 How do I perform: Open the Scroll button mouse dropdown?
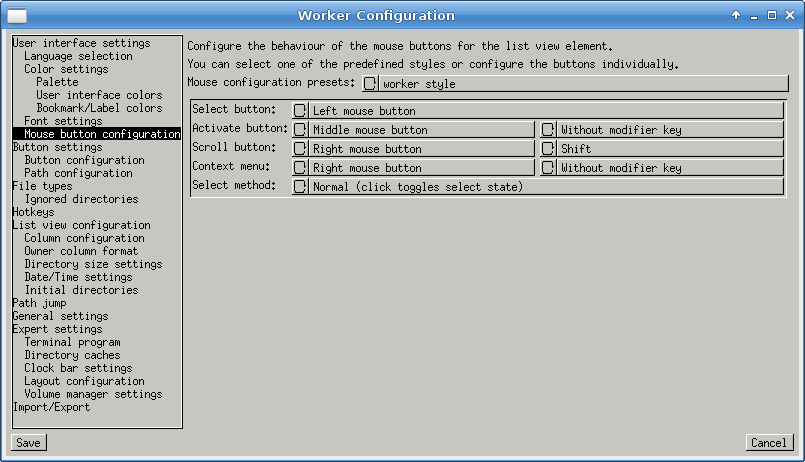coord(421,149)
